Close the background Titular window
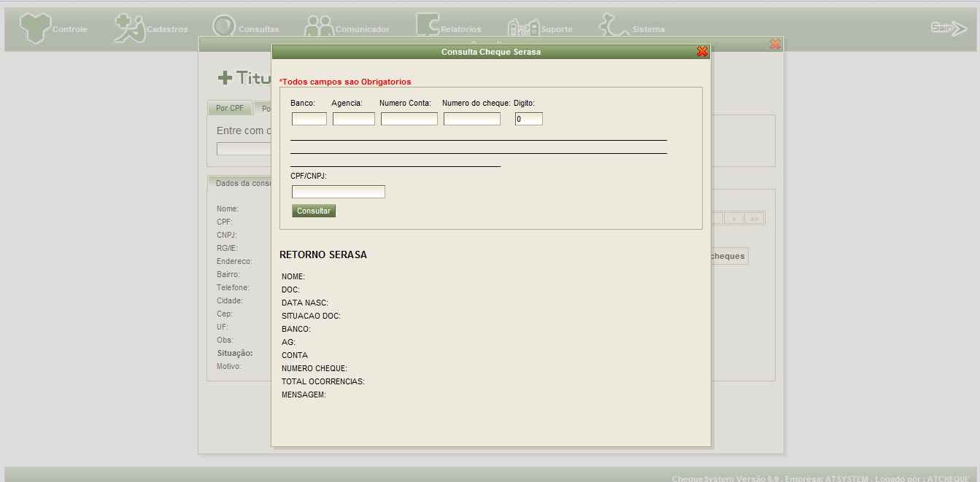The image size is (980, 482). [x=775, y=44]
